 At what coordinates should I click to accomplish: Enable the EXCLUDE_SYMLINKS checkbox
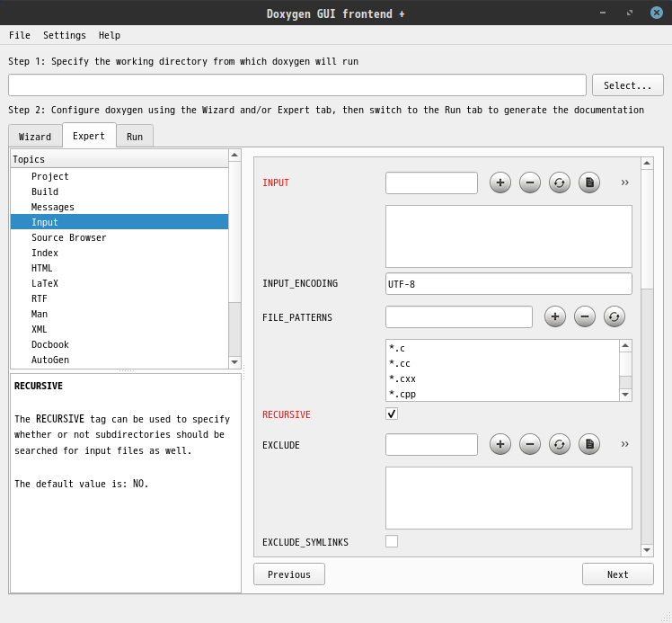tap(392, 541)
